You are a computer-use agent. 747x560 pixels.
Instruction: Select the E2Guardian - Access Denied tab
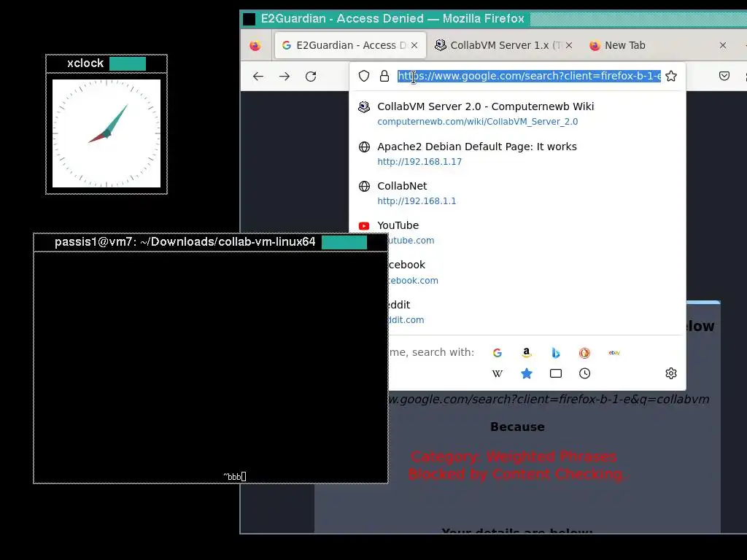click(350, 45)
